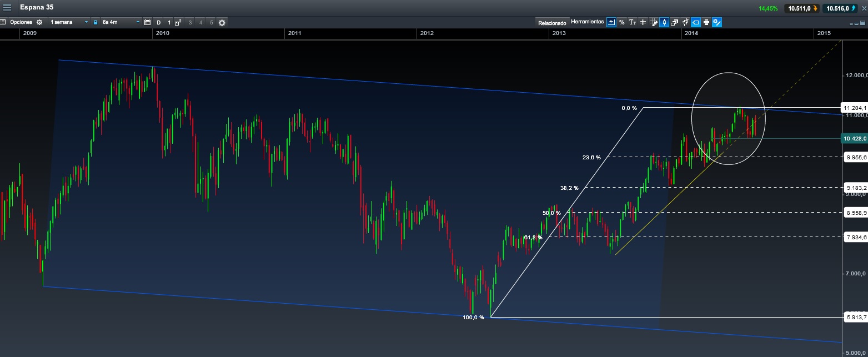The image size is (868, 357).
Task: Click the 14,45% change value
Action: [768, 8]
